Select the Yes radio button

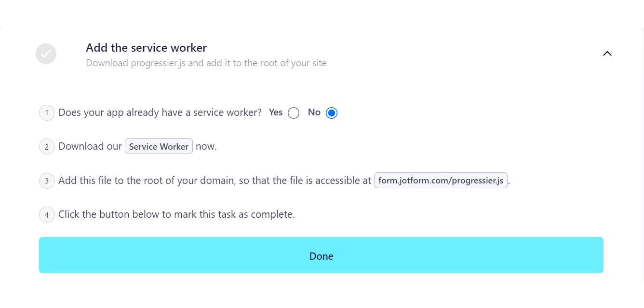point(294,113)
